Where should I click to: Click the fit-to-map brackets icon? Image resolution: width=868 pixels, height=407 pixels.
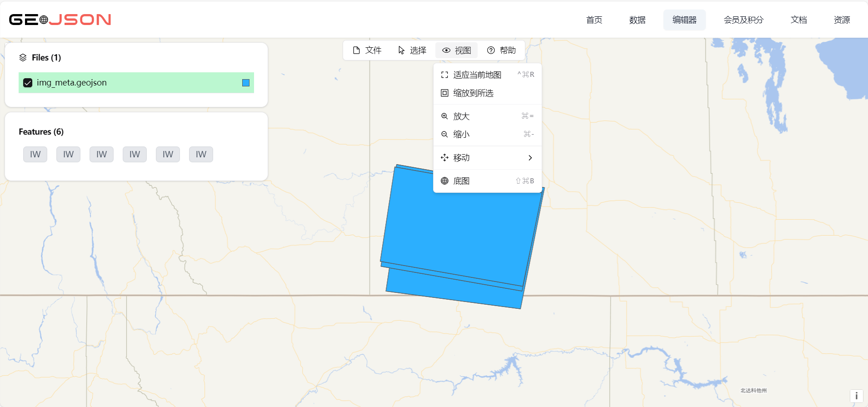pos(444,75)
